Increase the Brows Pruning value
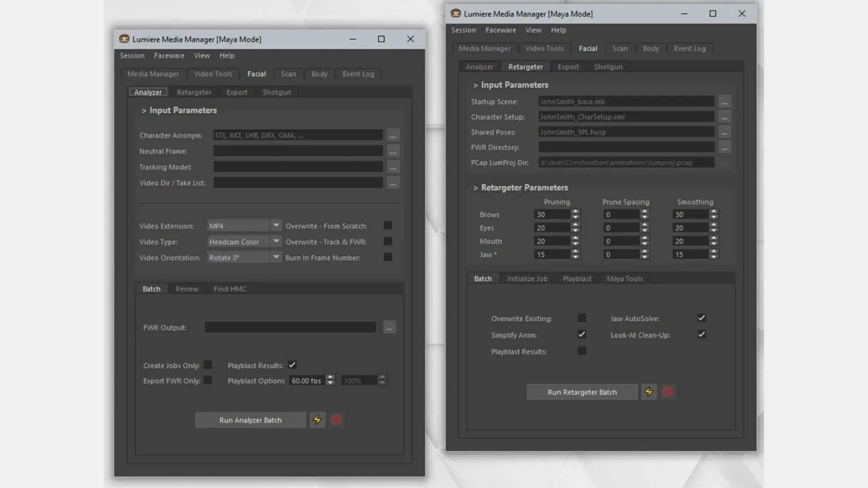This screenshot has width=868, height=488. coord(575,211)
